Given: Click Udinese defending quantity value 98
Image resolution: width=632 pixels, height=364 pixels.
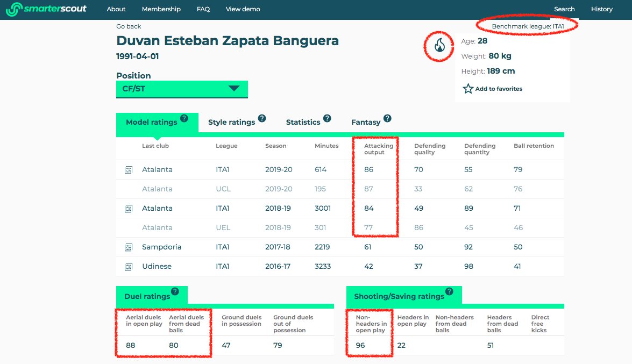Looking at the screenshot, I should pos(468,267).
